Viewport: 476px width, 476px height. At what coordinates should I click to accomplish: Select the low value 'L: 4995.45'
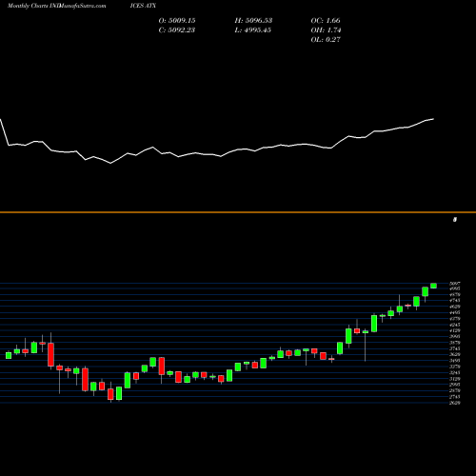coord(253,30)
